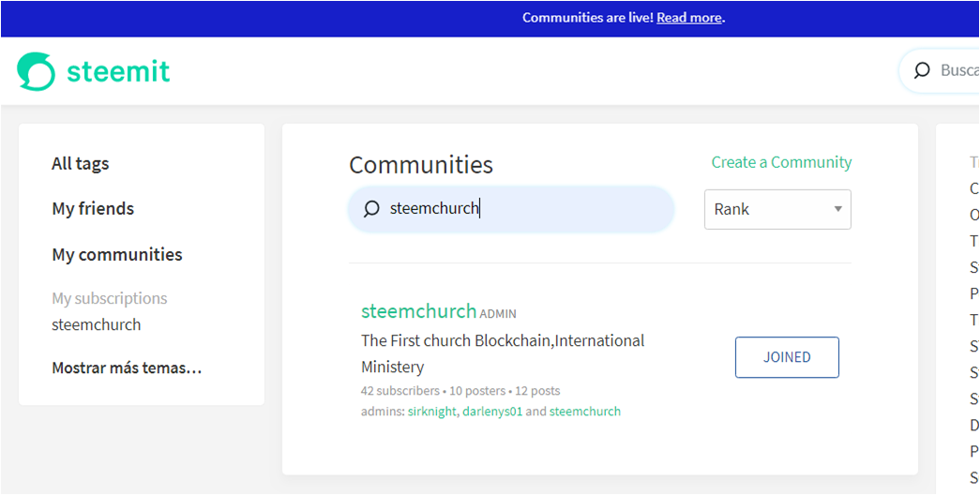The width and height of the screenshot is (980, 495).
Task: Click the JOINED button for steemchurch
Action: [x=787, y=357]
